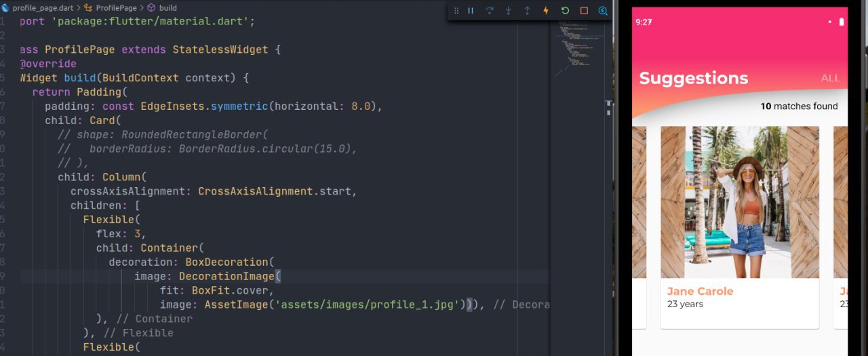The width and height of the screenshot is (868, 356).
Task: Click 'Card(' in the child line
Action: pos(105,121)
